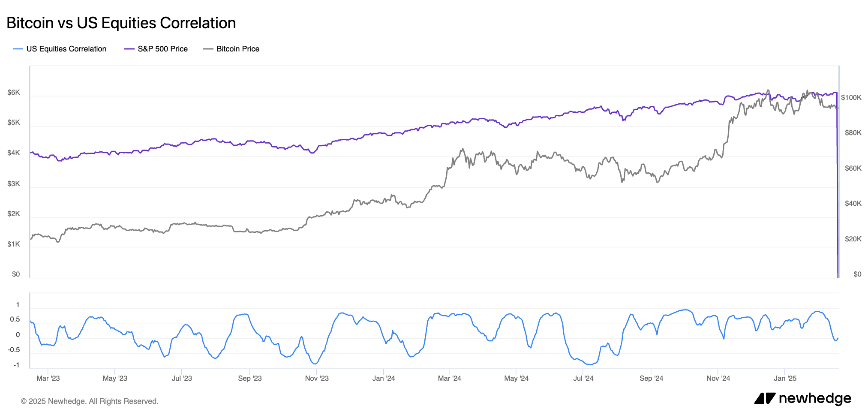Click the $3K S&P 500 axis label
Viewport: 868px width, 418px height.
14,183
